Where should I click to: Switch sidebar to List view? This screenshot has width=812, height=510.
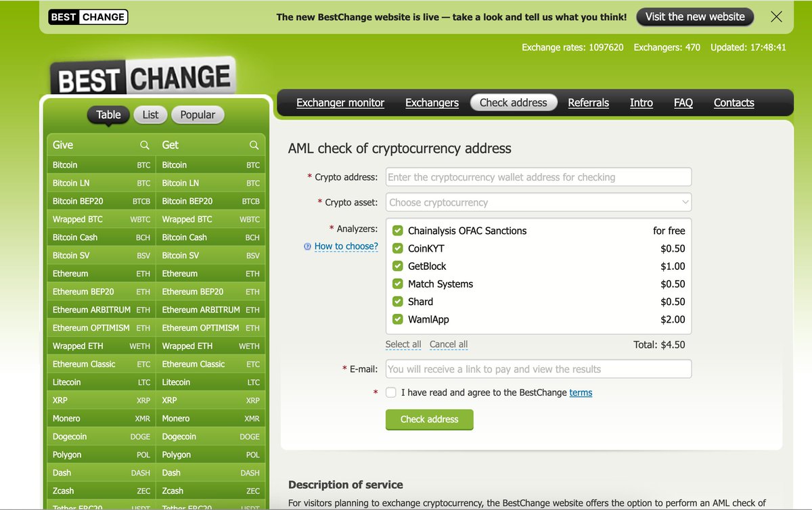pyautogui.click(x=150, y=115)
